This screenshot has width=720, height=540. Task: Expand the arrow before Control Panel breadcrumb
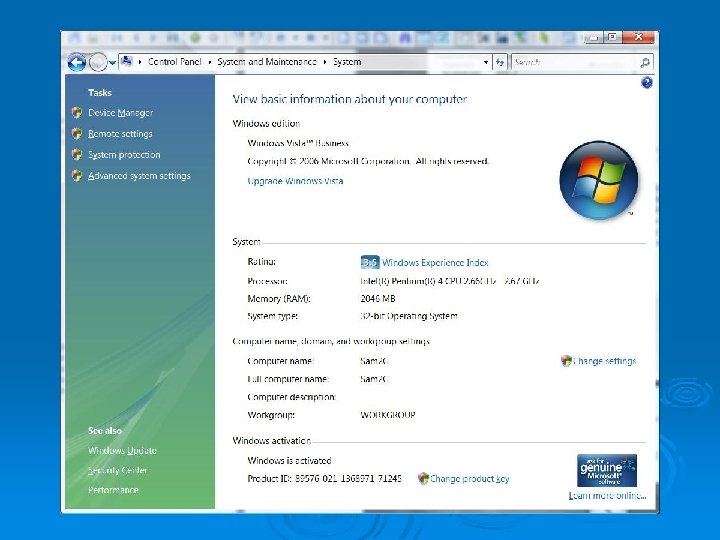pyautogui.click(x=140, y=62)
